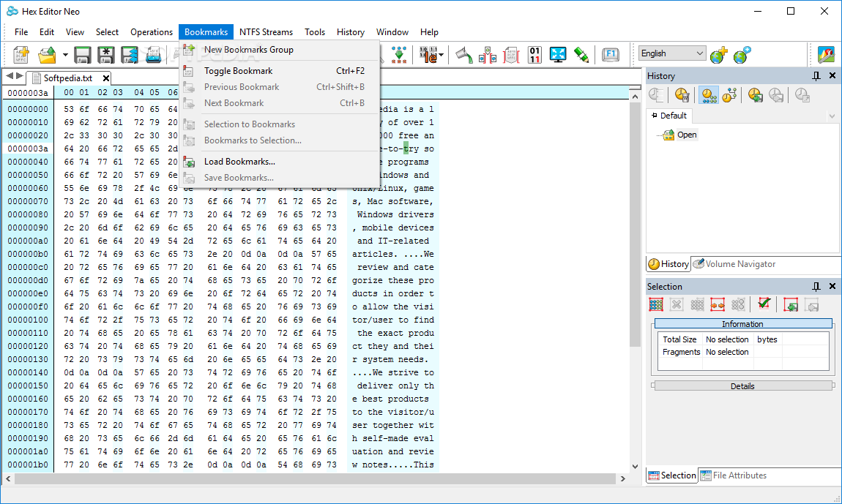Click the load selection icon with green arrow
Viewport: 842px width, 504px height.
coord(791,305)
